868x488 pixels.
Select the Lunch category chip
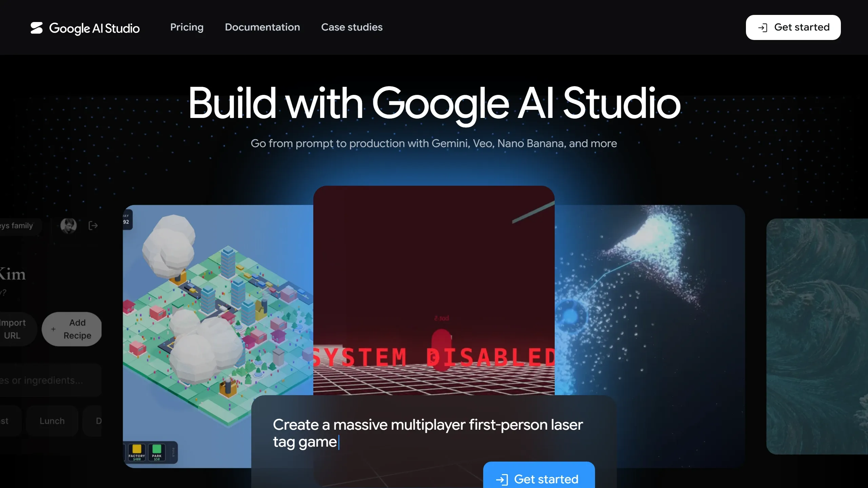[52, 421]
